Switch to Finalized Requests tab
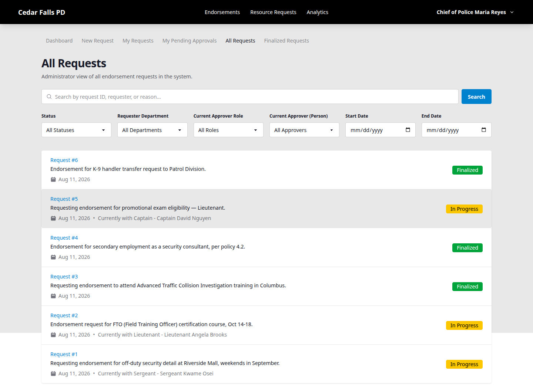Viewport: 533px width, 392px height. coord(286,41)
